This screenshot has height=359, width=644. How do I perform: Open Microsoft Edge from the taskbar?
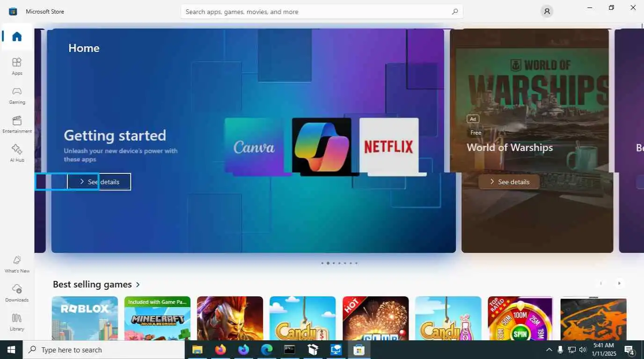267,350
